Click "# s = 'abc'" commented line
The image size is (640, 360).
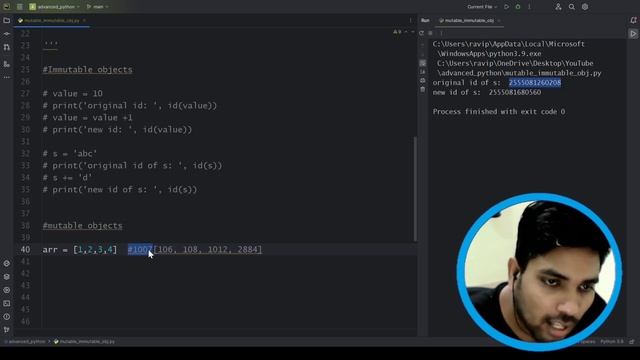70,153
